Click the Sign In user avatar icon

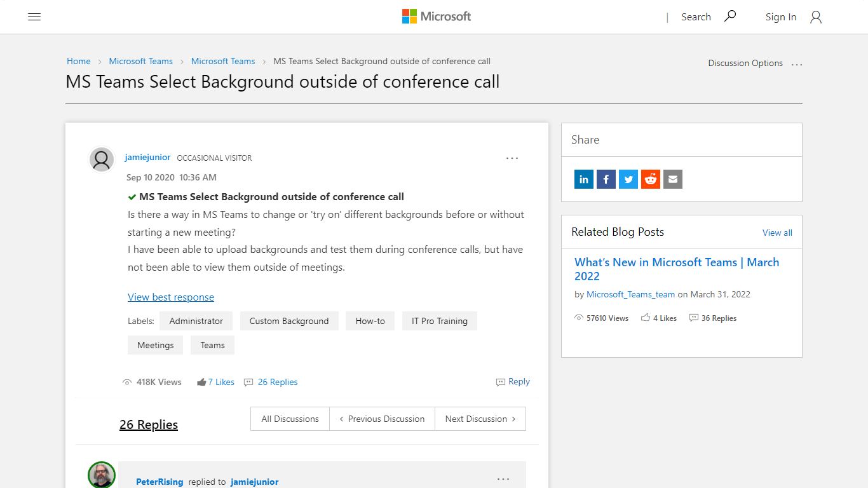(816, 17)
